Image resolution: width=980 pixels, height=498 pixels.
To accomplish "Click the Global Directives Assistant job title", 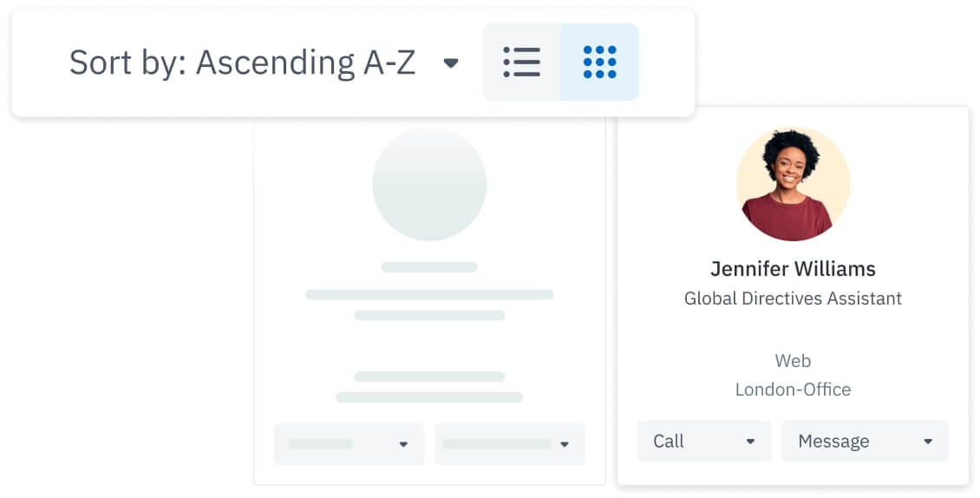I will point(793,298).
